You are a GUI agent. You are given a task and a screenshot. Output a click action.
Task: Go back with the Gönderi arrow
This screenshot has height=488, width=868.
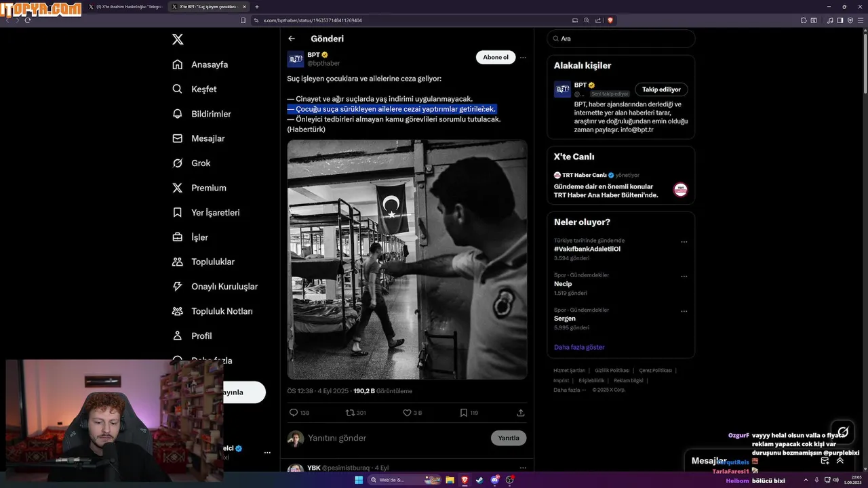292,39
